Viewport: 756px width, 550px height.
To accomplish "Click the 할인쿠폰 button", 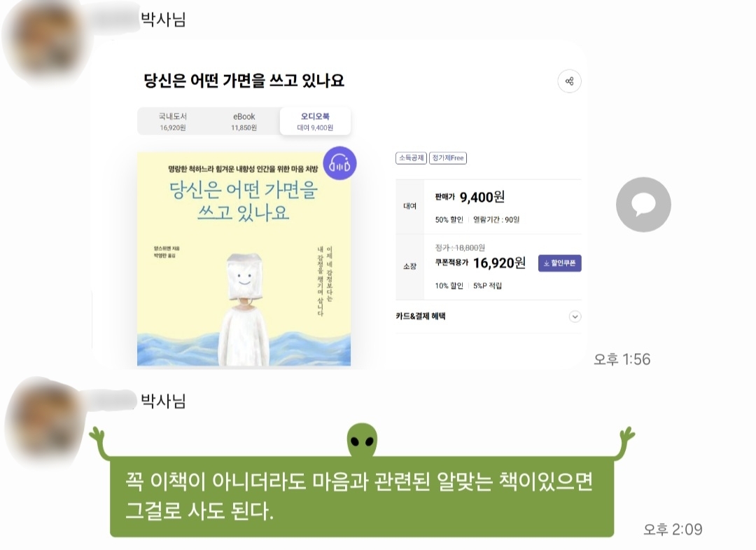I will [560, 263].
